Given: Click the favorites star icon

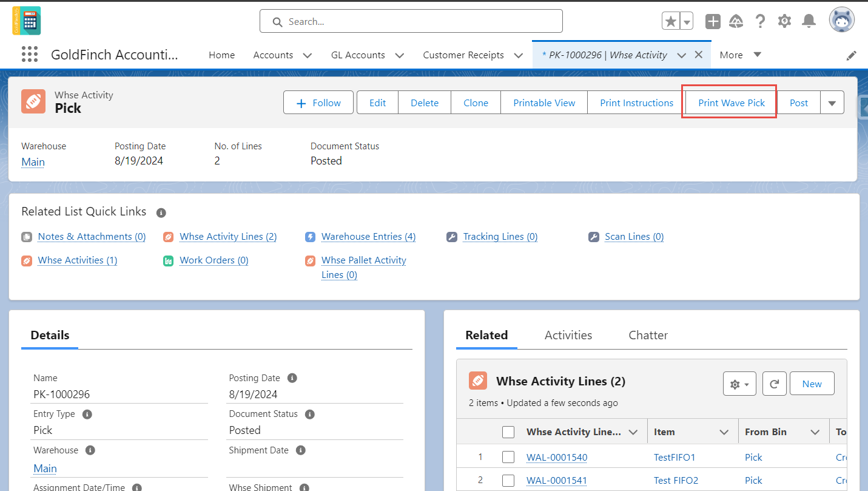Looking at the screenshot, I should tap(671, 21).
